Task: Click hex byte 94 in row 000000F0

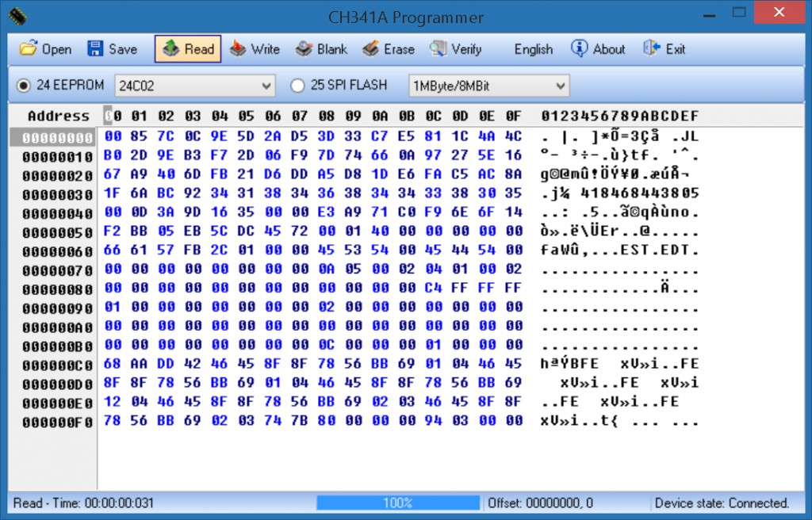Action: click(433, 421)
